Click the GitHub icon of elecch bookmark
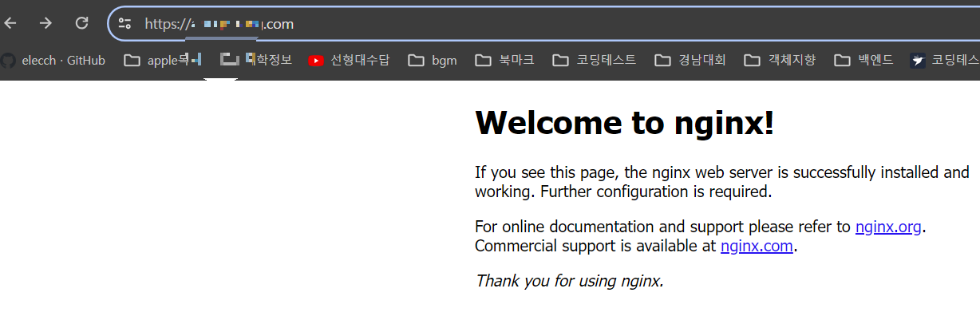Screen dimensions: 980x324 click(x=8, y=60)
